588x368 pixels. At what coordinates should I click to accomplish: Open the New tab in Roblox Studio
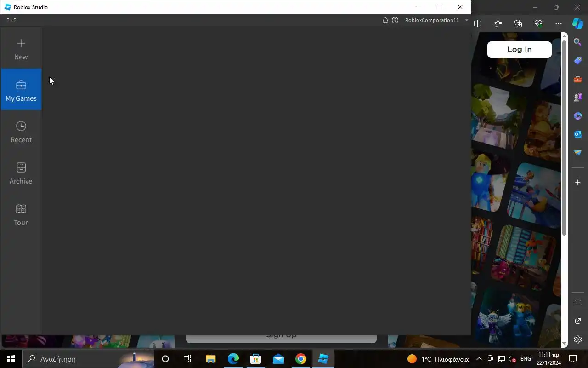[x=21, y=48]
